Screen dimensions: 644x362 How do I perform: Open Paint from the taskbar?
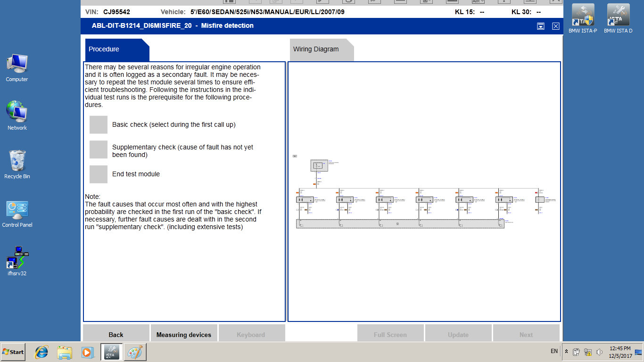134,352
